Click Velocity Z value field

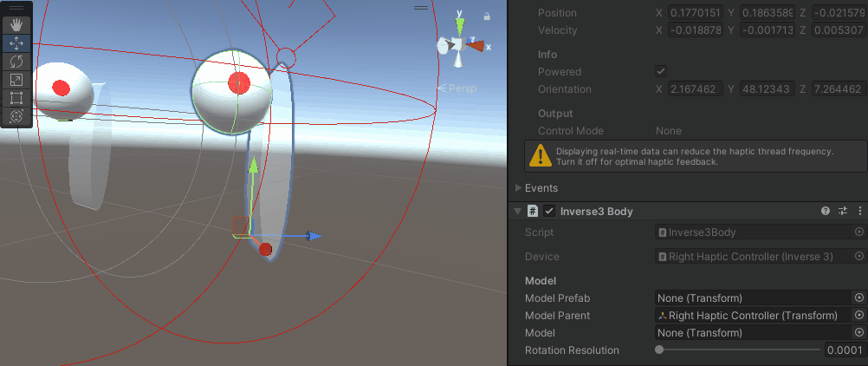[x=839, y=30]
